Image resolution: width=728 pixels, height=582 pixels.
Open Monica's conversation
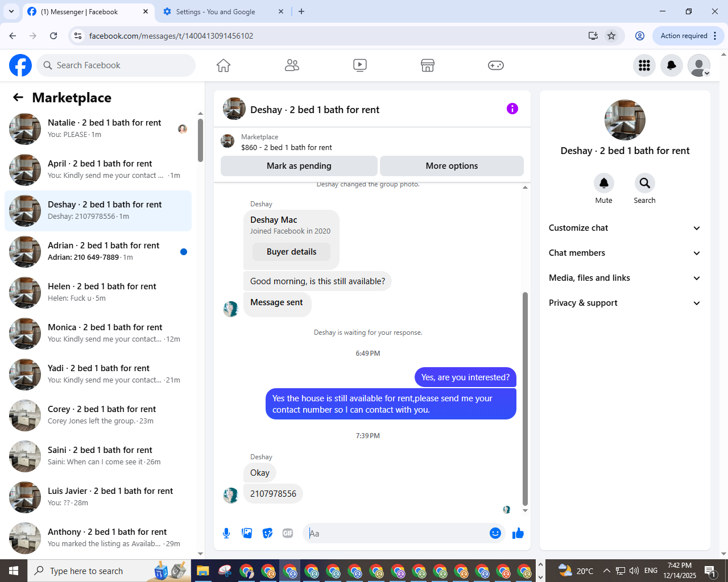[98, 334]
